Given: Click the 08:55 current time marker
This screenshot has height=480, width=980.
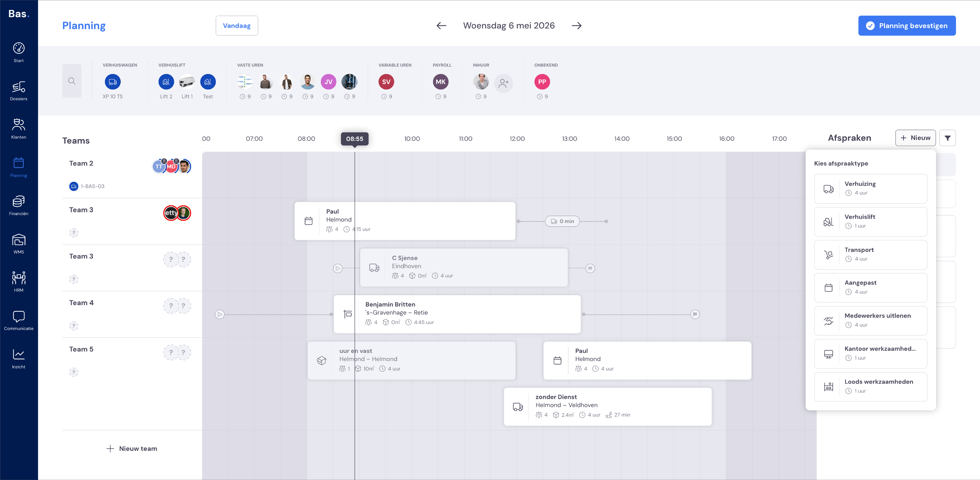Looking at the screenshot, I should 354,139.
